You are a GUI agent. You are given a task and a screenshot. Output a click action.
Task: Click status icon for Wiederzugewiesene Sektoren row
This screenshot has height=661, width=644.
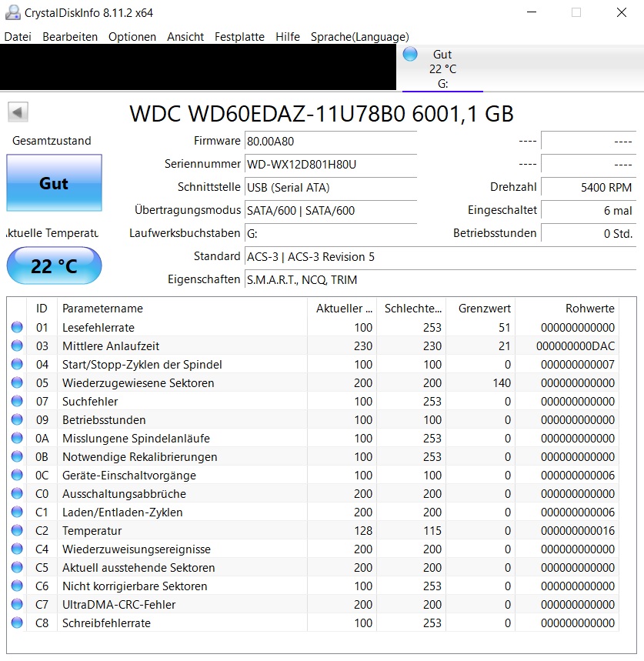tap(17, 382)
